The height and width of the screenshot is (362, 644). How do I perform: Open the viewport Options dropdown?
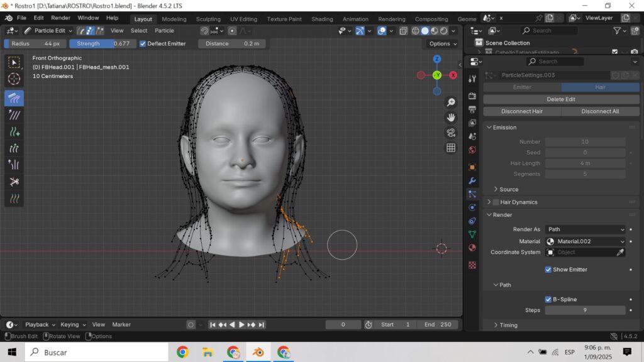[443, 43]
